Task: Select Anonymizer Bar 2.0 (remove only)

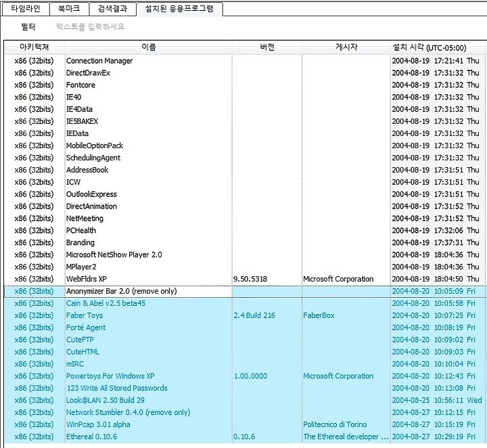Action: [122, 291]
